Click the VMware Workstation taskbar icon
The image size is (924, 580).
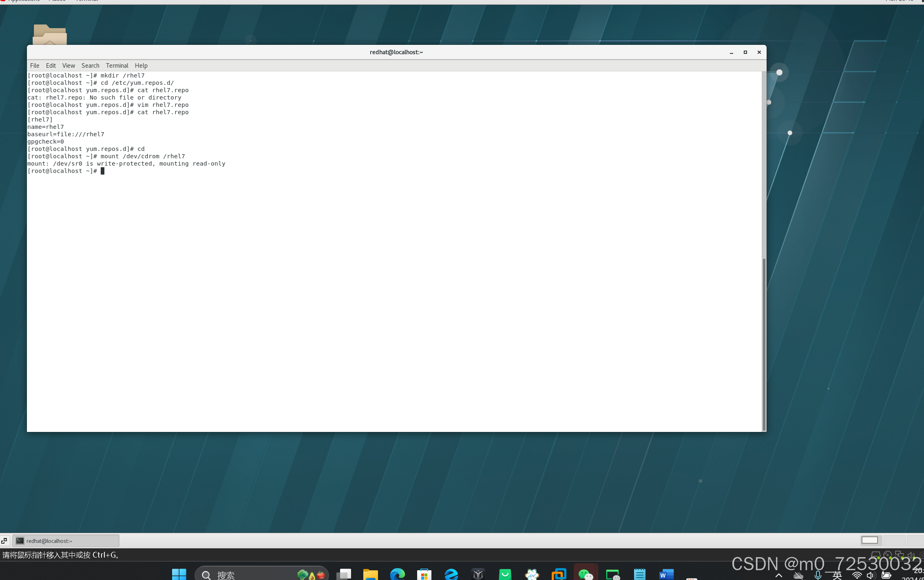click(x=559, y=574)
